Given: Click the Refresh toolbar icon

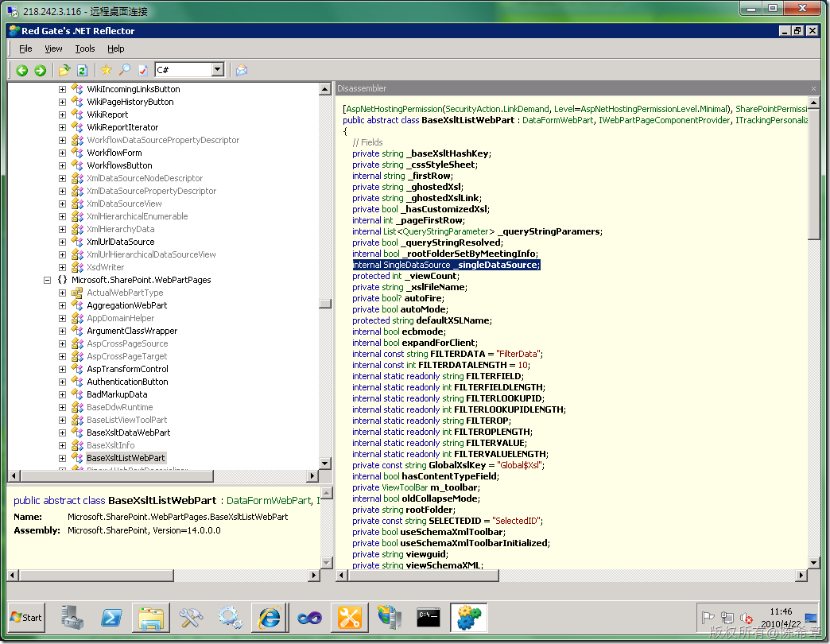Looking at the screenshot, I should coord(82,70).
